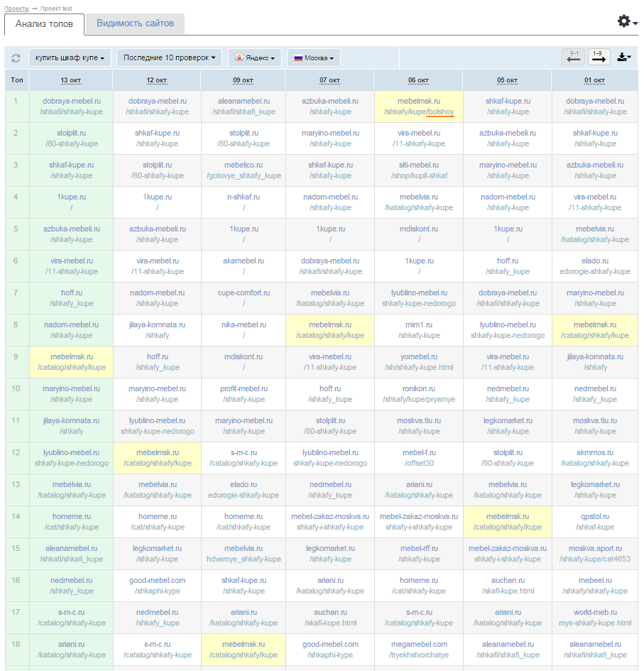Click azbuka-mebeli.ru in row 1
The height and width of the screenshot is (671, 644).
pyautogui.click(x=330, y=101)
